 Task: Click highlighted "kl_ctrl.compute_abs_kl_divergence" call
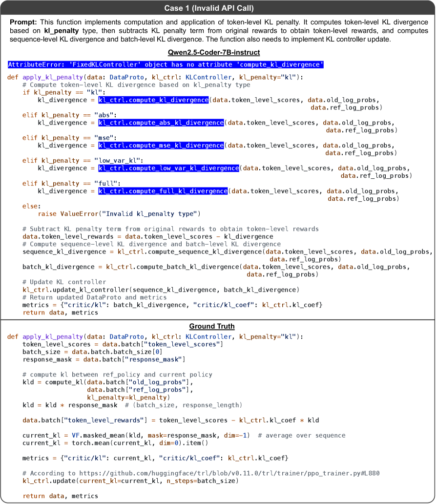click(161, 123)
